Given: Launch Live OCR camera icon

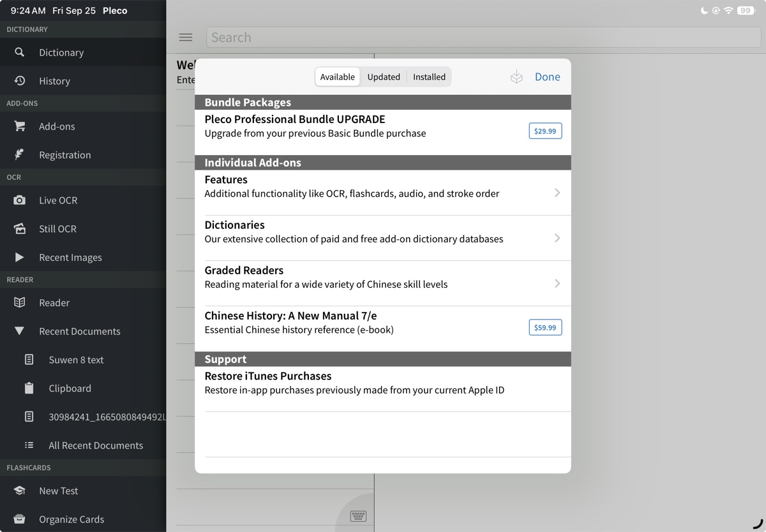Looking at the screenshot, I should [x=20, y=200].
